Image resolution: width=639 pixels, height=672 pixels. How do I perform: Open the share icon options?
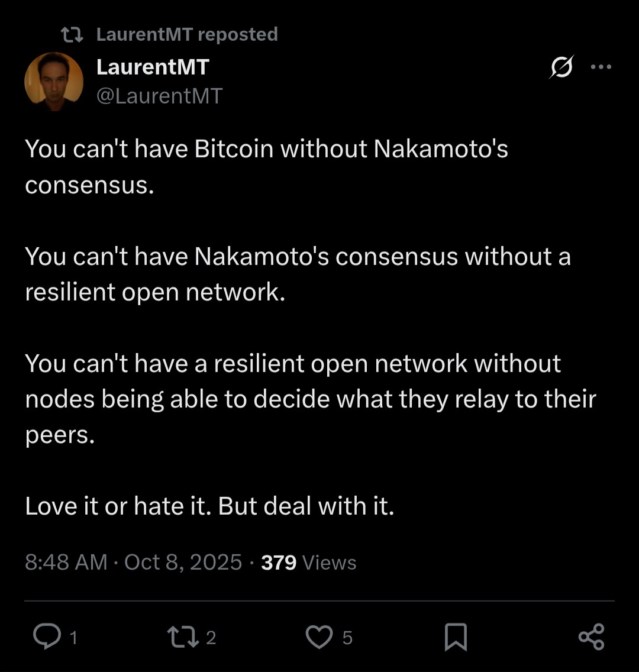pyautogui.click(x=591, y=637)
